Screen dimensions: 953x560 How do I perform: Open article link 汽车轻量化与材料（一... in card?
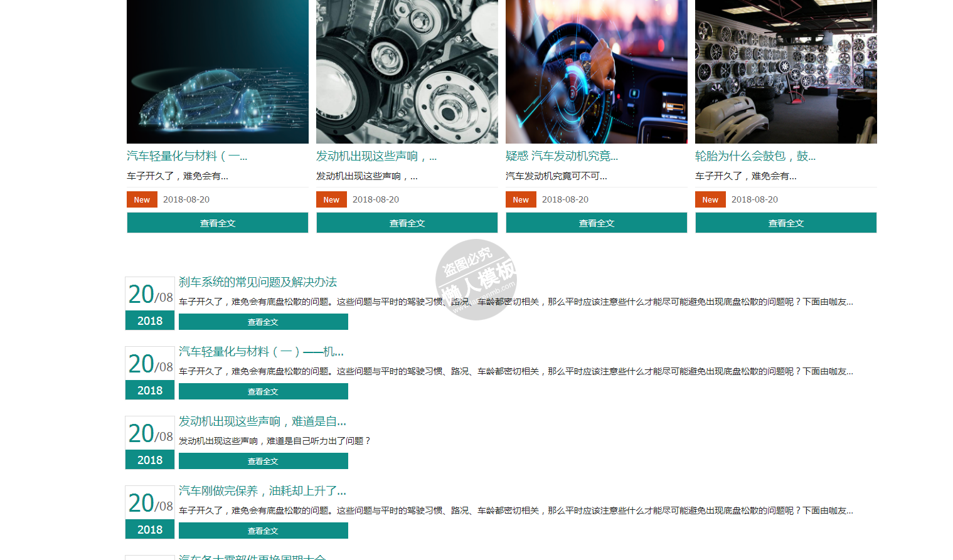point(187,156)
